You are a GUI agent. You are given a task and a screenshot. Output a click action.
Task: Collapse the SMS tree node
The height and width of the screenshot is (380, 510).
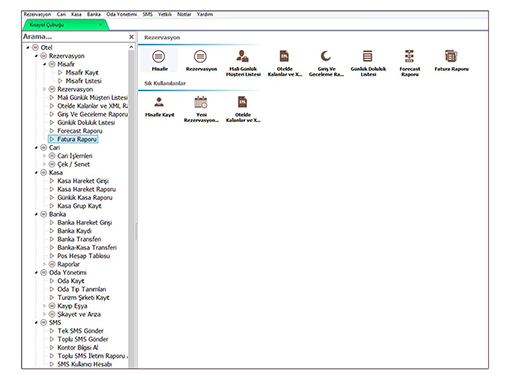pos(36,323)
